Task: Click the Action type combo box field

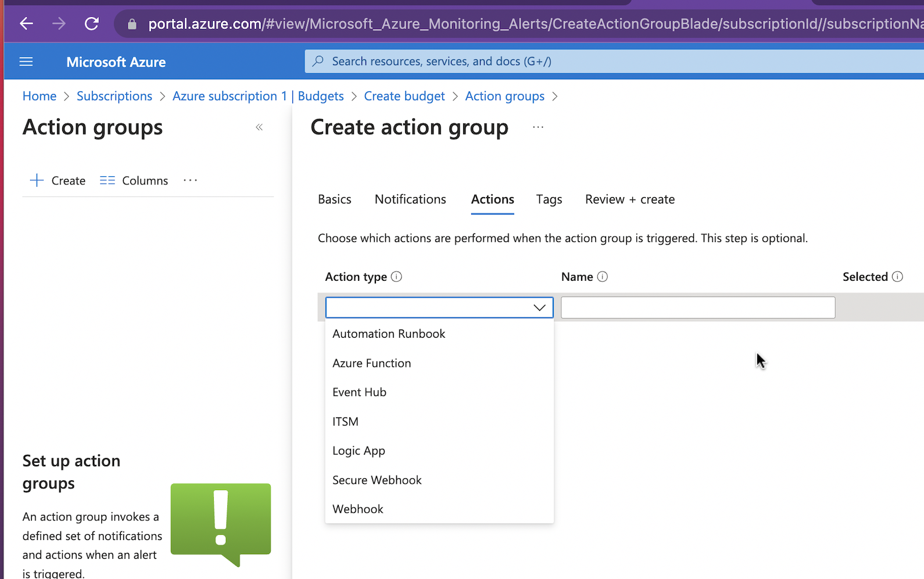Action: 439,308
